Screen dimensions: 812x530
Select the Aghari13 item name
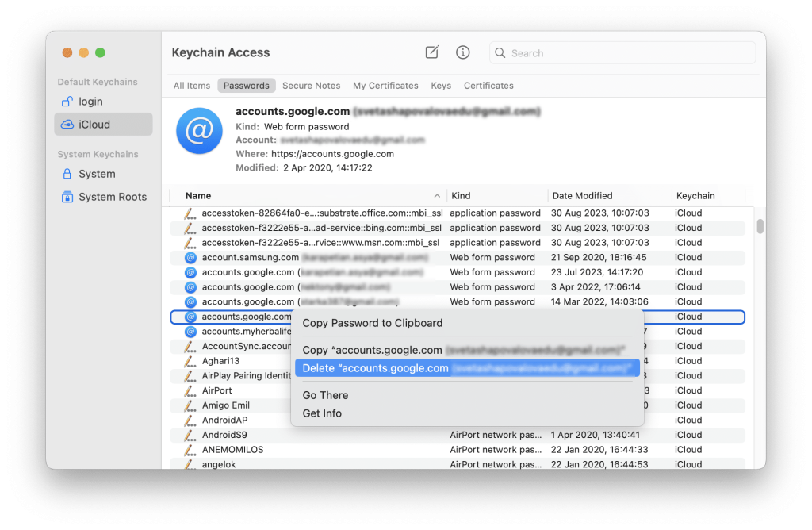point(220,361)
